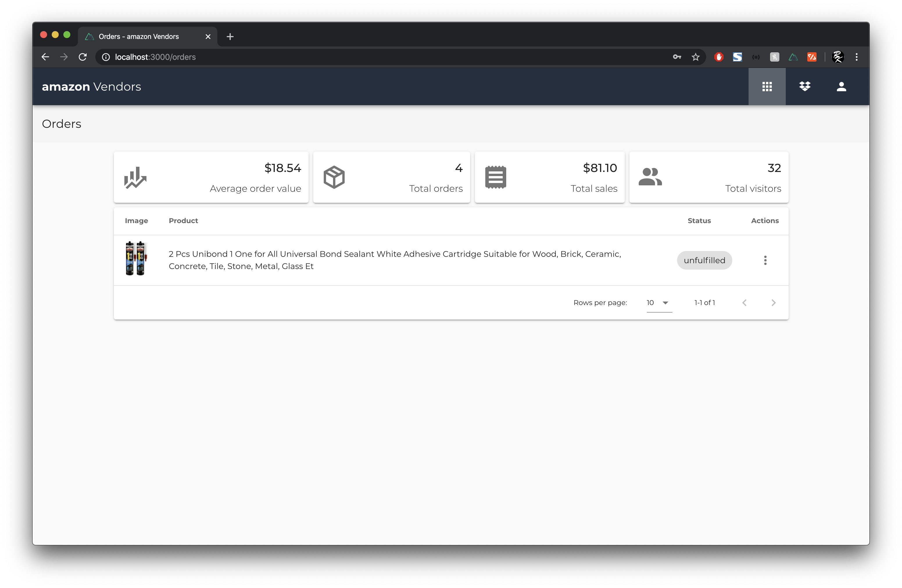Open the user account profile icon

point(841,87)
